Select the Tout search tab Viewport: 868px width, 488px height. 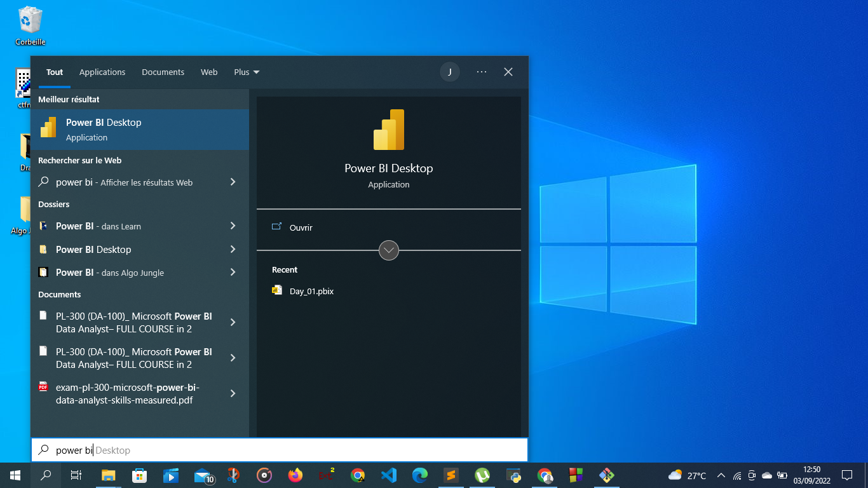[x=55, y=72]
